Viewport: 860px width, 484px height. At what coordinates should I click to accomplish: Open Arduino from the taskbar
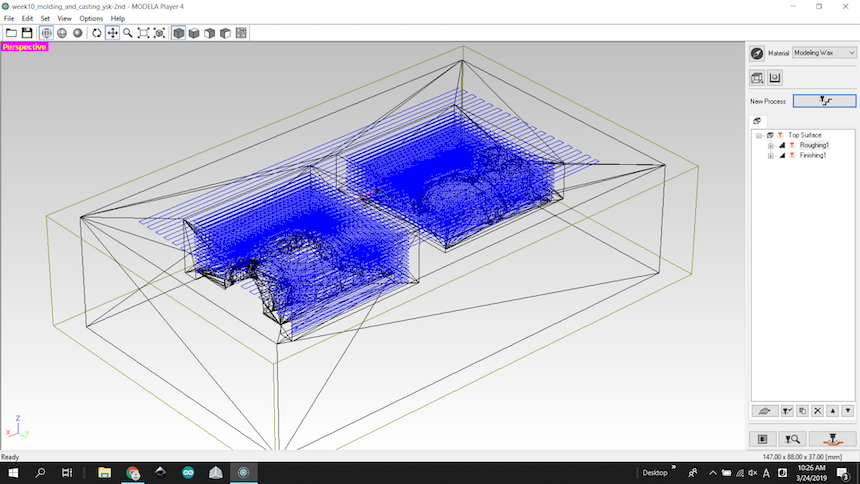click(188, 472)
